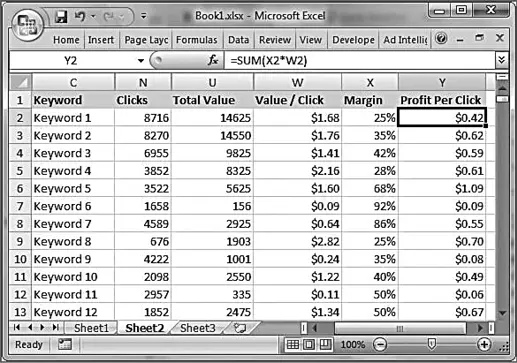Viewport: 517px width, 363px height.
Task: Customize the Quick Access Toolbar
Action: [x=144, y=16]
